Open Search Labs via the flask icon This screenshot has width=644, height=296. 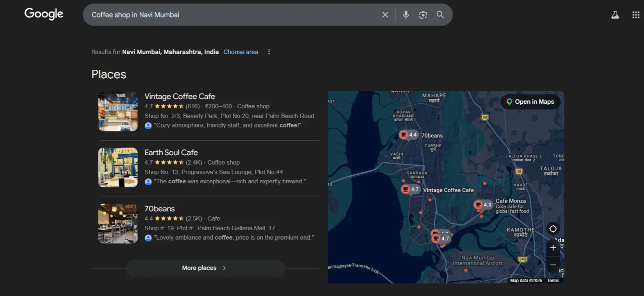pos(614,14)
